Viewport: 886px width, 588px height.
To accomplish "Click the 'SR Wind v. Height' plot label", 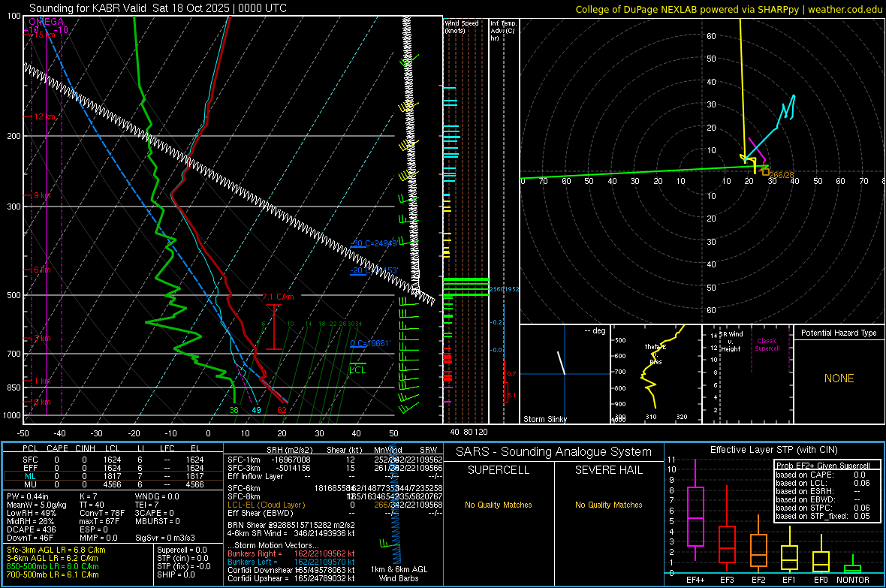I will (x=731, y=342).
